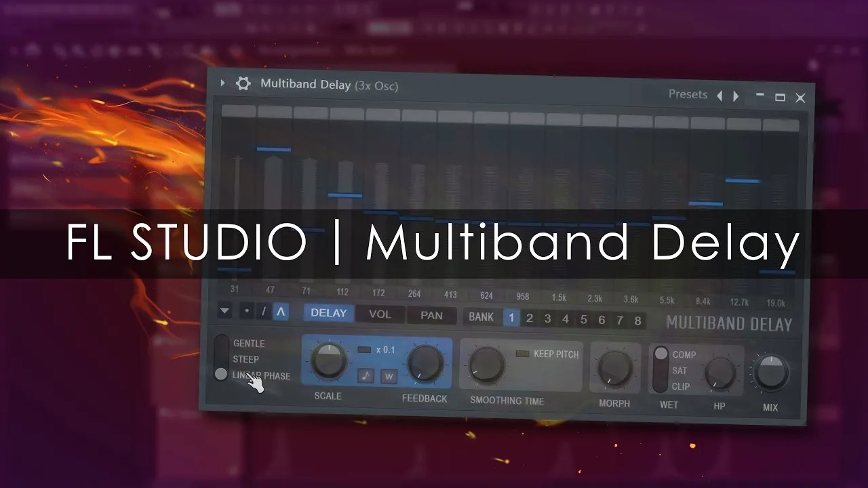Click the next preset arrow
This screenshot has width=868, height=488.
736,96
